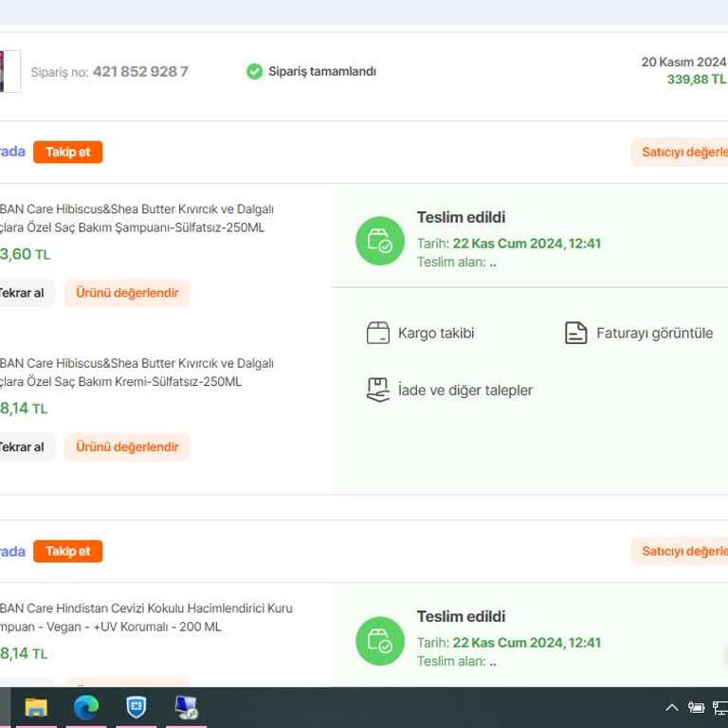Click the Kargo takibi box icon
This screenshot has width=728, height=728.
coord(378,333)
